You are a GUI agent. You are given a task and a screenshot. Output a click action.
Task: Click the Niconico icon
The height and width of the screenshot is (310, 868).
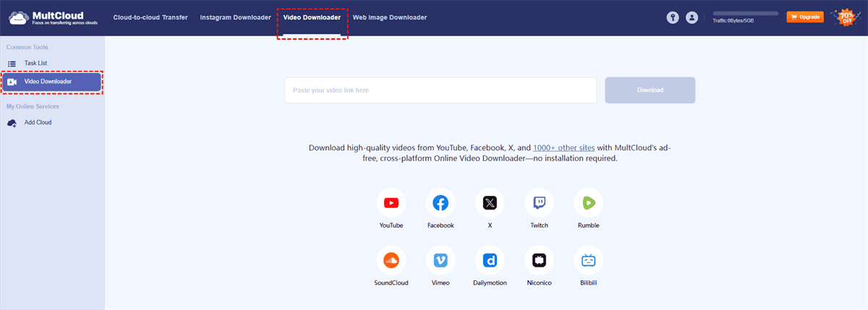click(x=539, y=261)
